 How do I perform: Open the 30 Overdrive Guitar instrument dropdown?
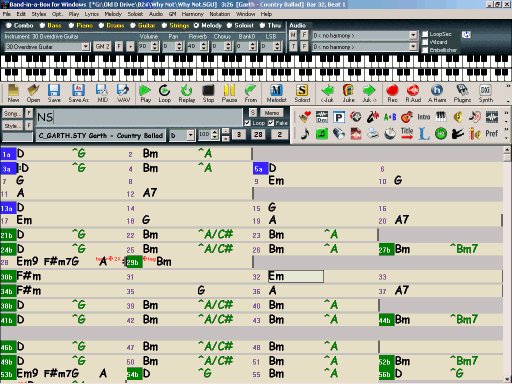coord(86,46)
